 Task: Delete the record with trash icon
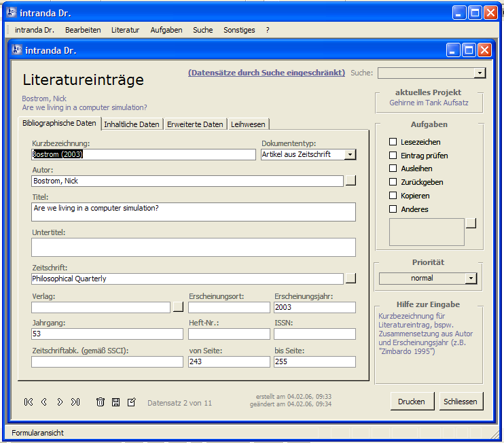point(101,402)
